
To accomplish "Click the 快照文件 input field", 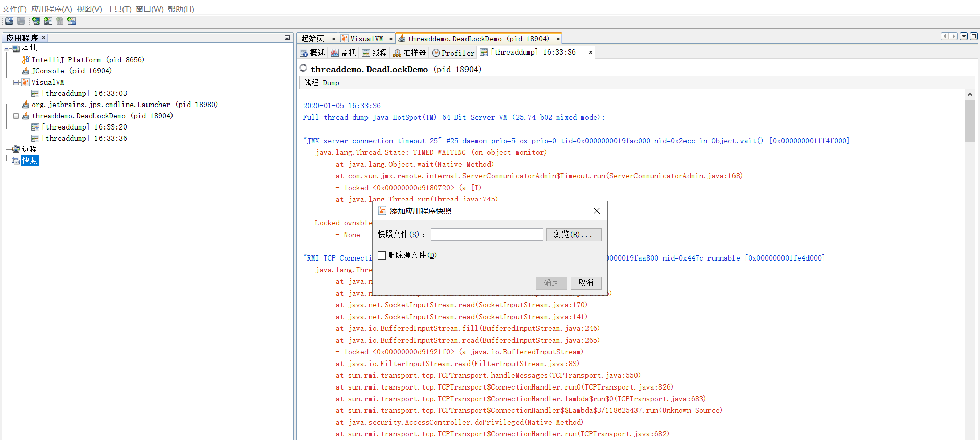I will [487, 235].
